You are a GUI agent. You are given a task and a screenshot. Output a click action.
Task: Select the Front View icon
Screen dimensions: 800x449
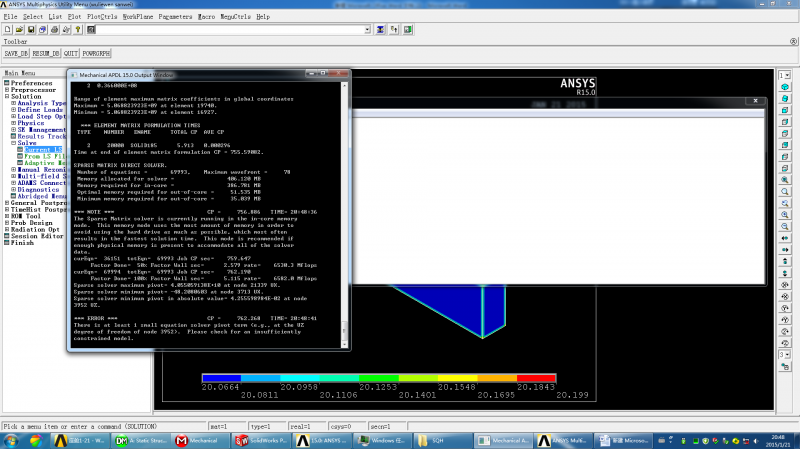pos(785,110)
